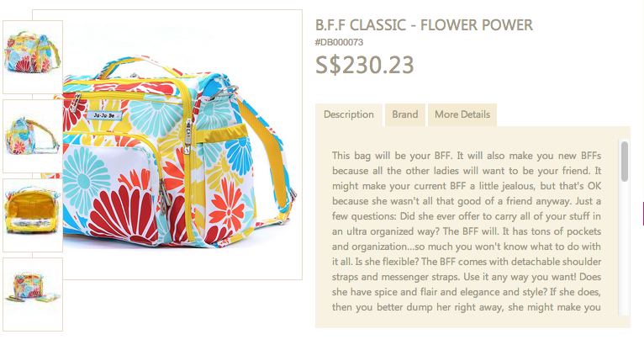The width and height of the screenshot is (644, 345).
Task: Switch to the More Details tab
Action: coord(462,114)
